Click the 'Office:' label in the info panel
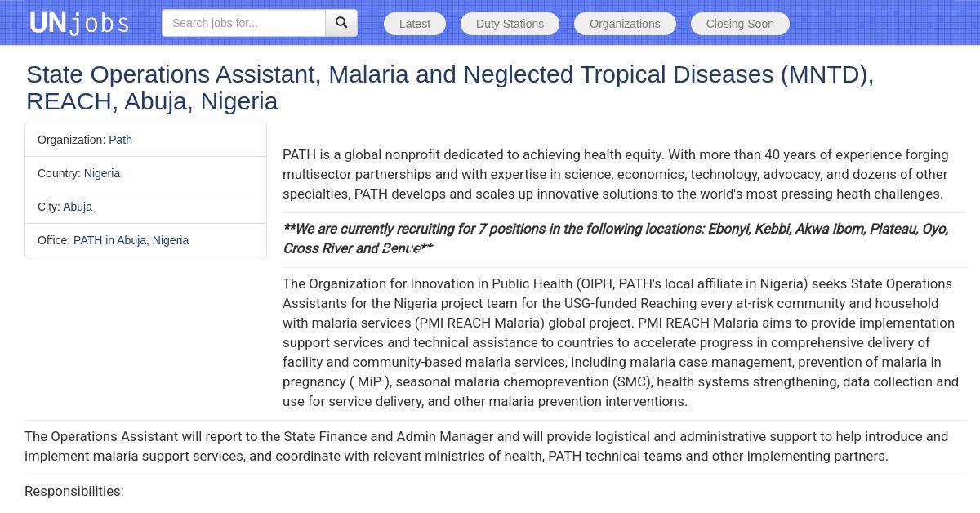This screenshot has width=980, height=513. pyautogui.click(x=54, y=240)
